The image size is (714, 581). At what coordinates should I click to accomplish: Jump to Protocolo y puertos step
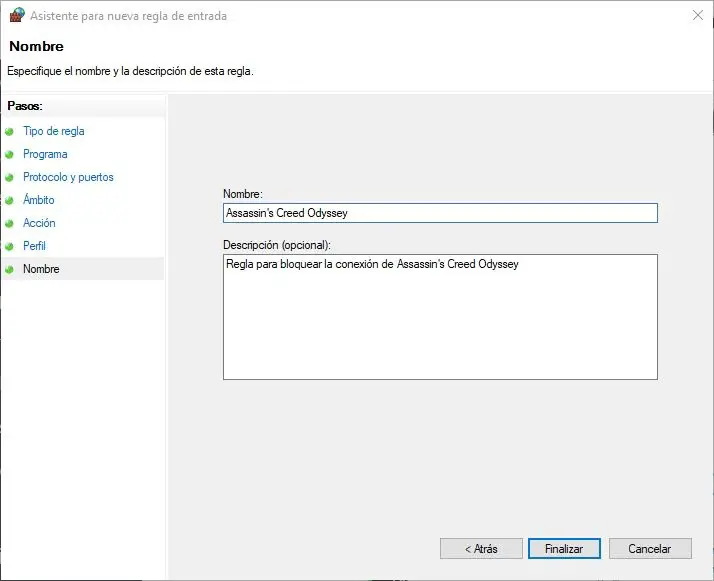(x=68, y=177)
